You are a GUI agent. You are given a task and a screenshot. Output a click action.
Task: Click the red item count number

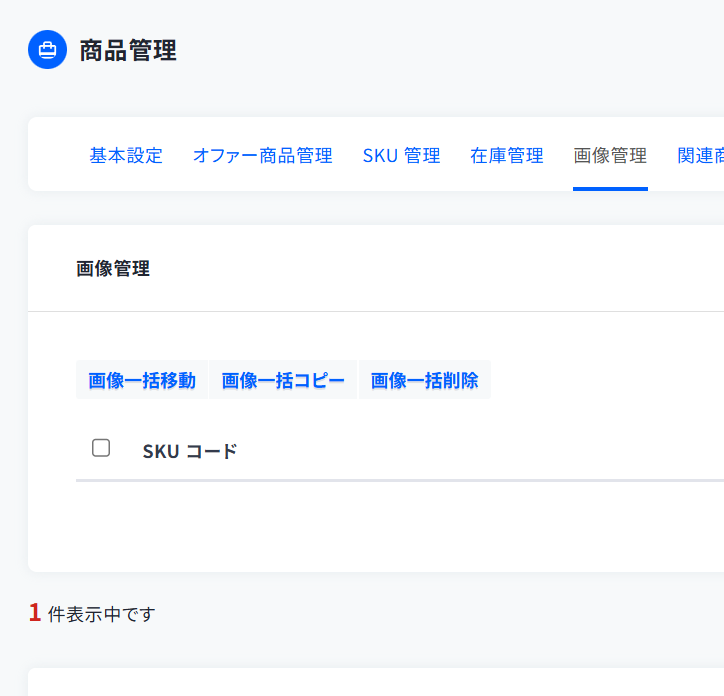point(35,613)
